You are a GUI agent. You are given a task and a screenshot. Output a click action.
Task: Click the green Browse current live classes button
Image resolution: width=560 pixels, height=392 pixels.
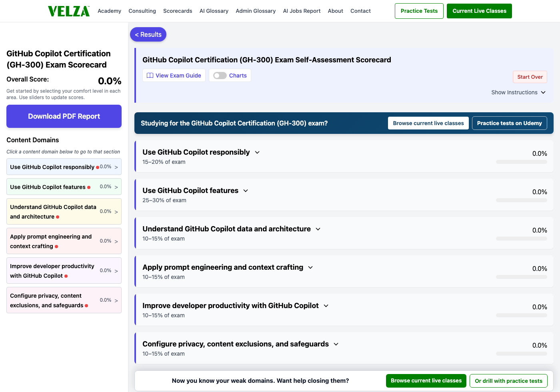point(426,381)
